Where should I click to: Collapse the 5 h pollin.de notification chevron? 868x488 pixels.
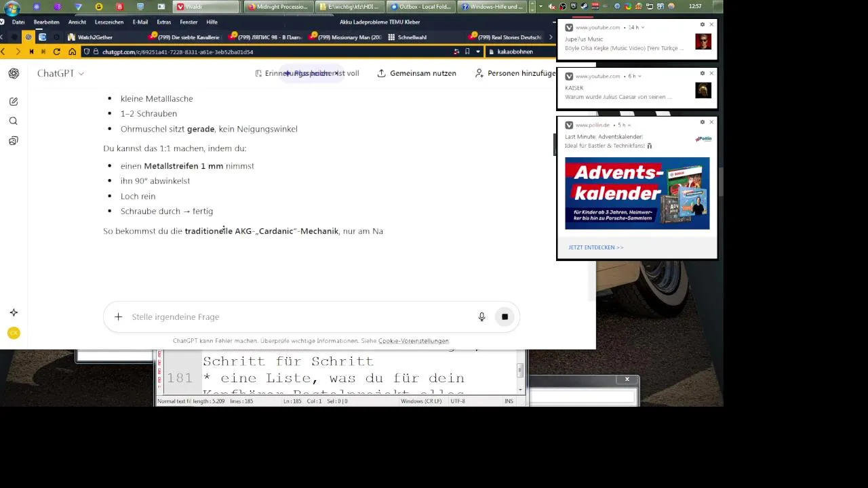pos(629,125)
